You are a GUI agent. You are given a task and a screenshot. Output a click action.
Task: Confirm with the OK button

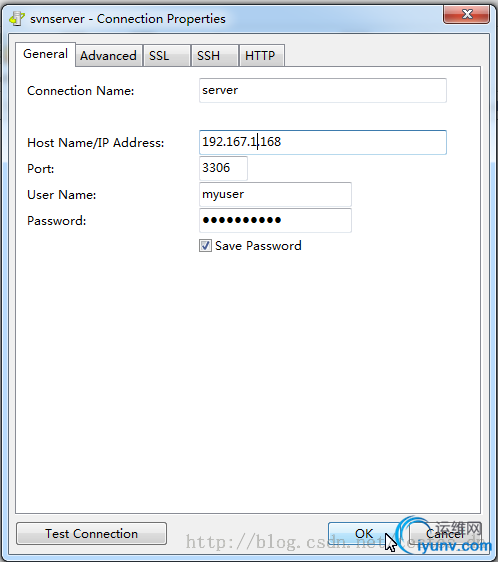[364, 534]
